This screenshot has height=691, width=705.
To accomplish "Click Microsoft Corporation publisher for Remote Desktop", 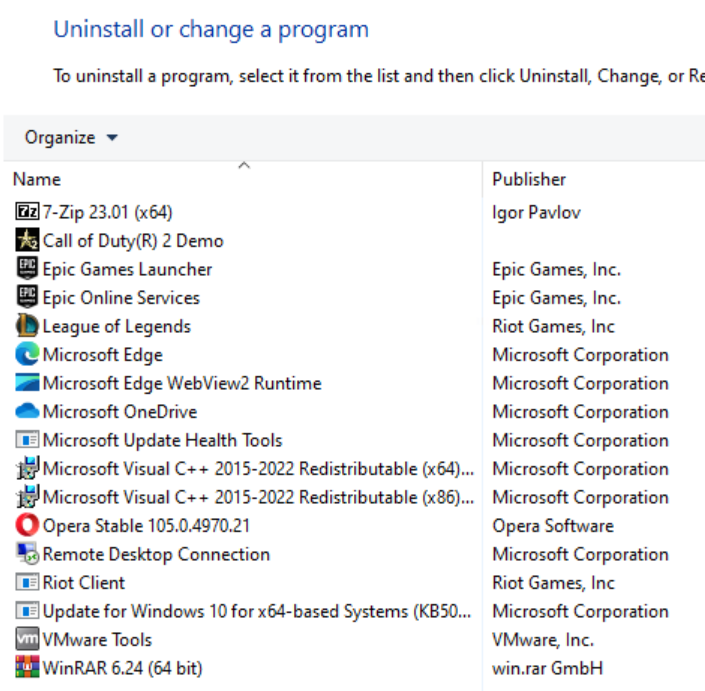I will [x=580, y=554].
